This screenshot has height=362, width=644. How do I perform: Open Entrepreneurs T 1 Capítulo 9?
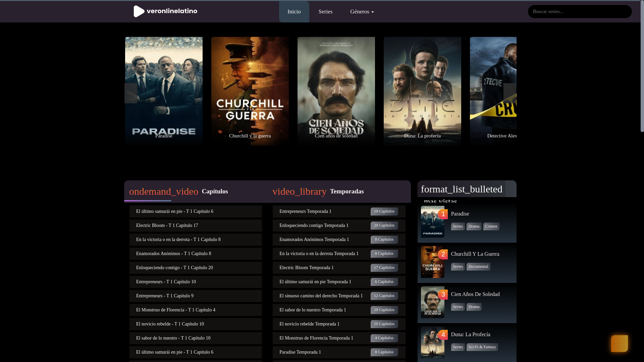tap(196, 296)
